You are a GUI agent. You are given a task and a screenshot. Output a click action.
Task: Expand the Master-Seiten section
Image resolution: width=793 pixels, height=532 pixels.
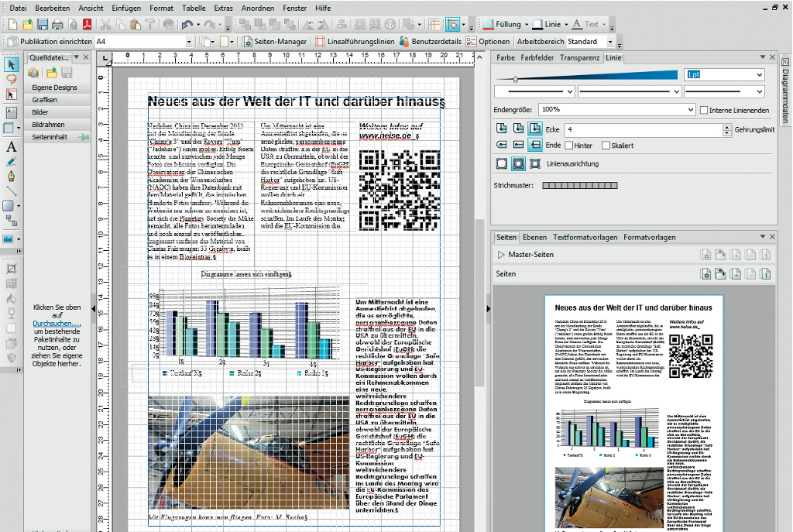501,255
